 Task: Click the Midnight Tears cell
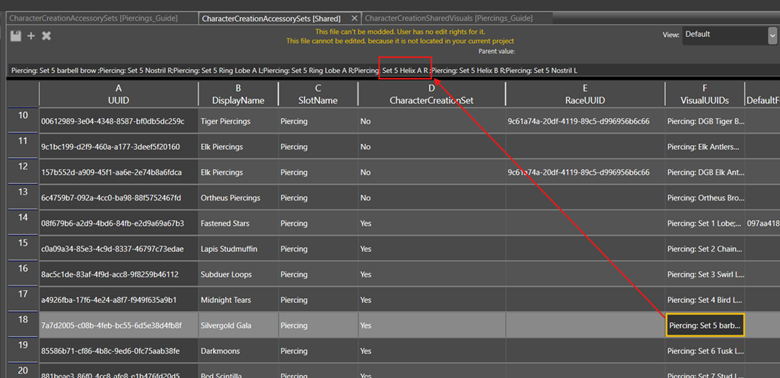point(238,300)
